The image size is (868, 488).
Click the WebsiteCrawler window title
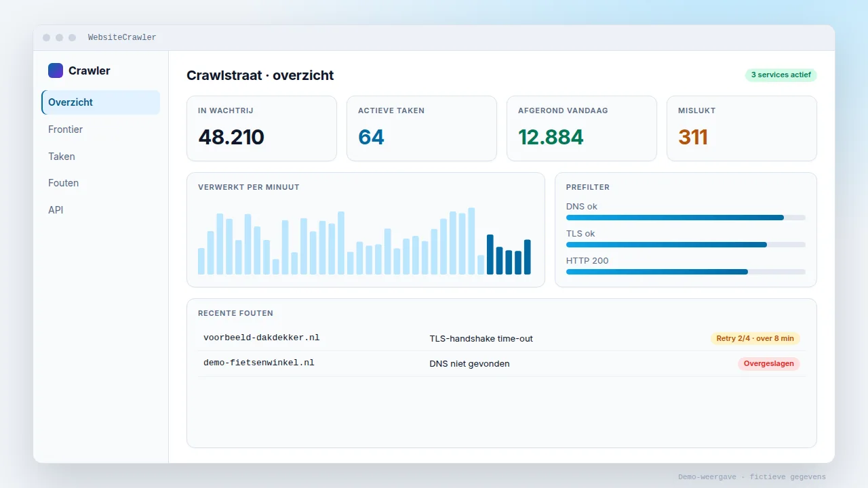pos(122,37)
